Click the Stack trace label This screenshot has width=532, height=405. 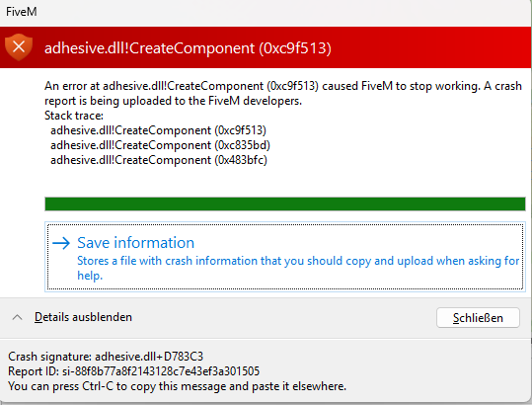[x=74, y=116]
